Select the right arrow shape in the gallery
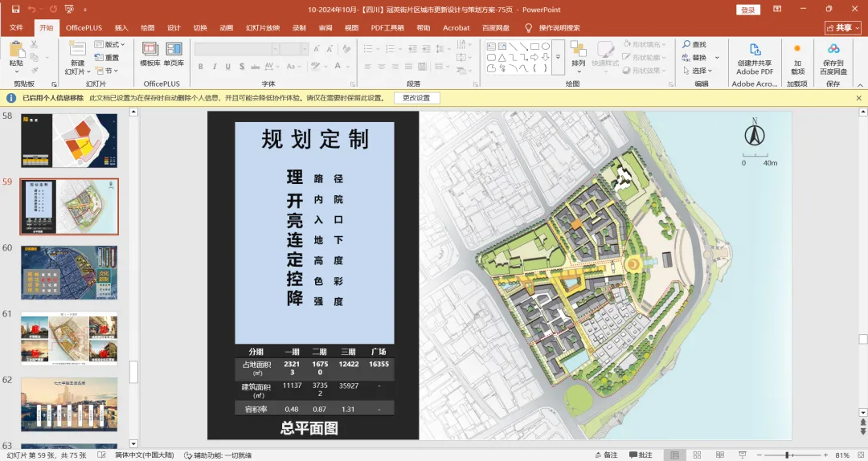Viewport: 868px width, 461px height. pyautogui.click(x=534, y=58)
